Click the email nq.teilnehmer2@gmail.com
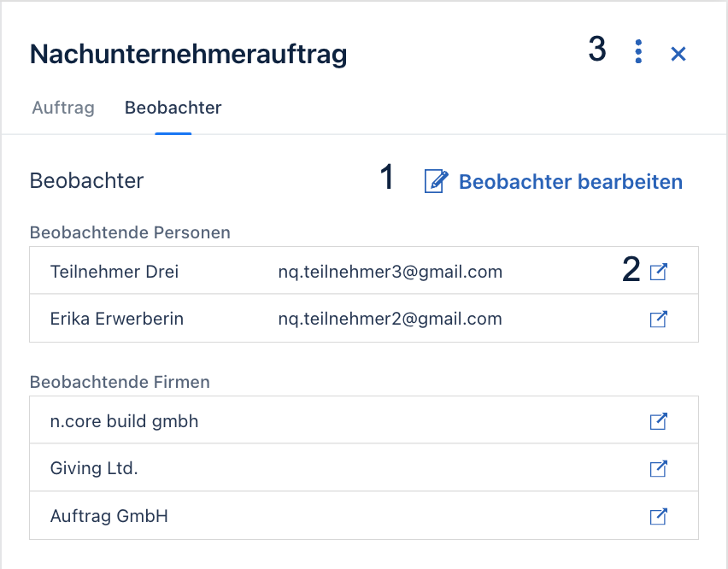Screen dimensions: 728x569 [x=390, y=320]
